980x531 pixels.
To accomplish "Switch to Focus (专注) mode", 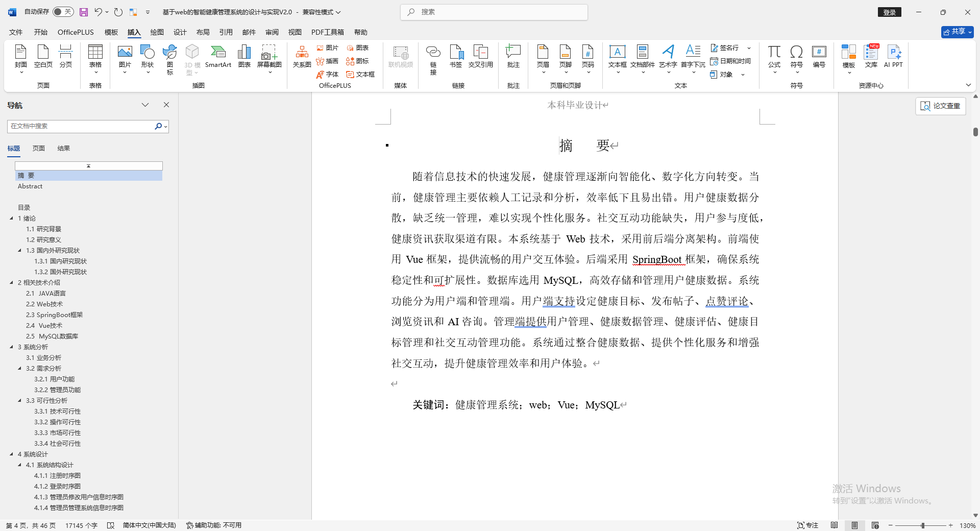I will (x=808, y=525).
